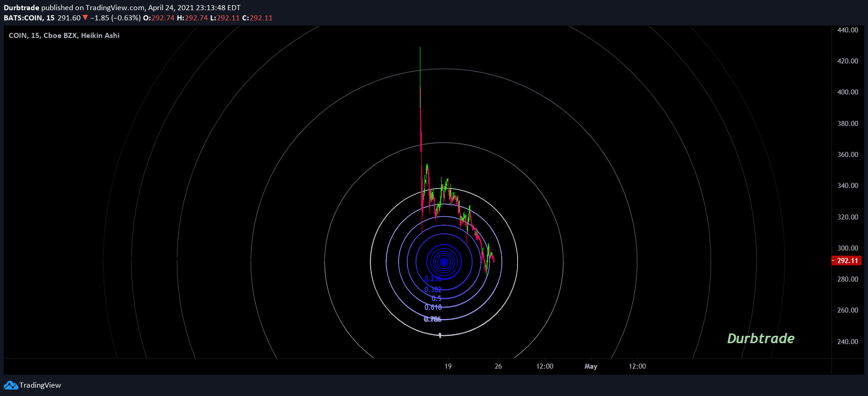Click the 340.00 price axis label

coord(848,185)
